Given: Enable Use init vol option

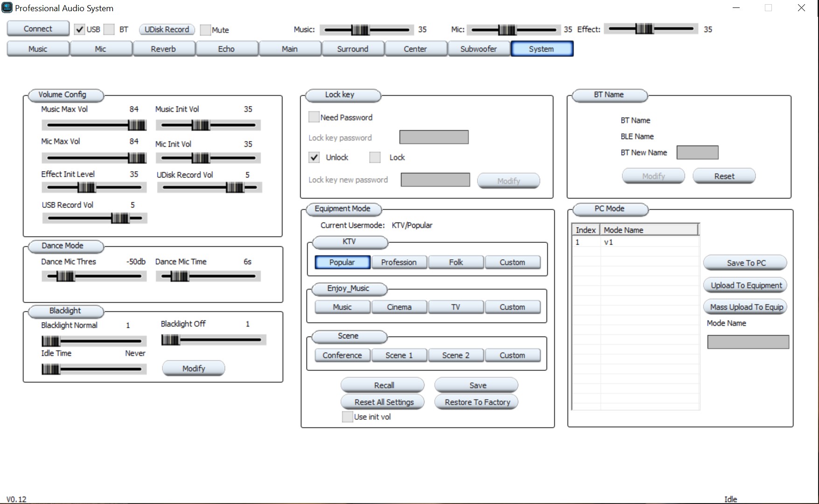Looking at the screenshot, I should (347, 417).
